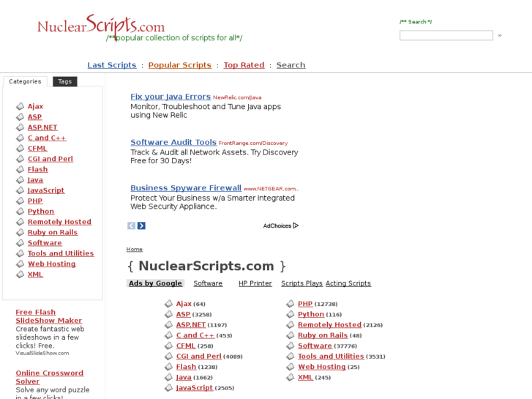This screenshot has height=399, width=532.
Task: Open the sidebar Software category
Action: pos(45,243)
